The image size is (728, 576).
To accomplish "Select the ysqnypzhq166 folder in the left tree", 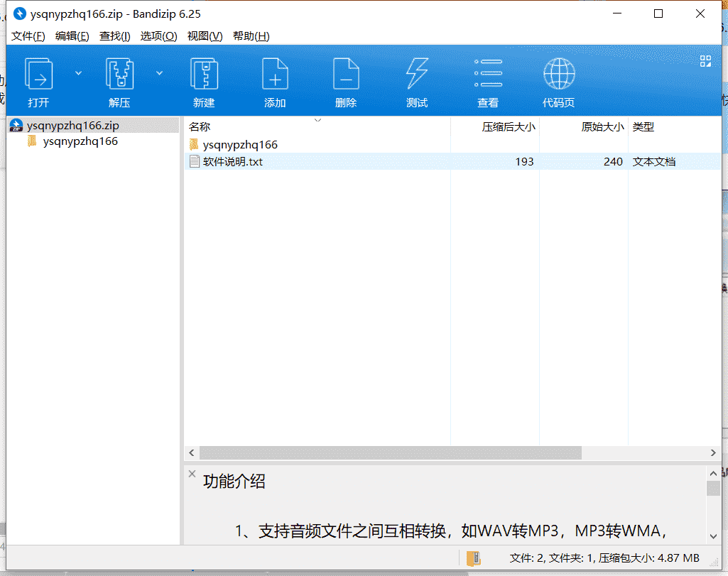I will coord(80,141).
